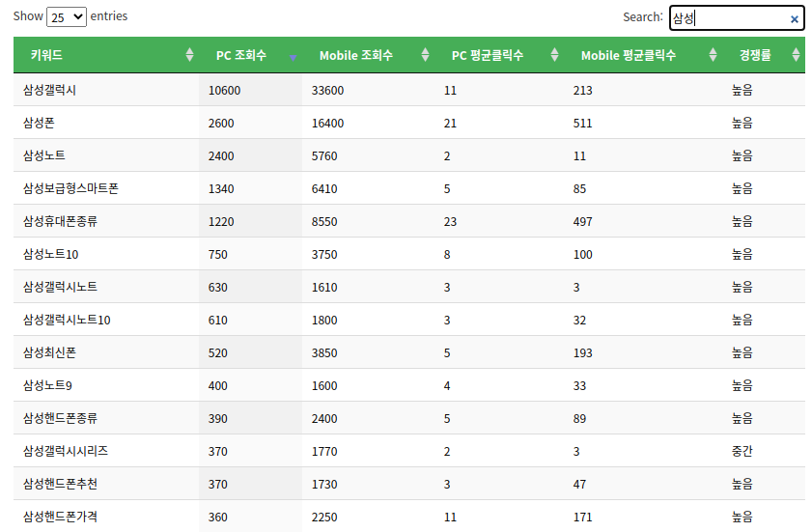Click Mobile 조회수 value 16400

tap(327, 124)
